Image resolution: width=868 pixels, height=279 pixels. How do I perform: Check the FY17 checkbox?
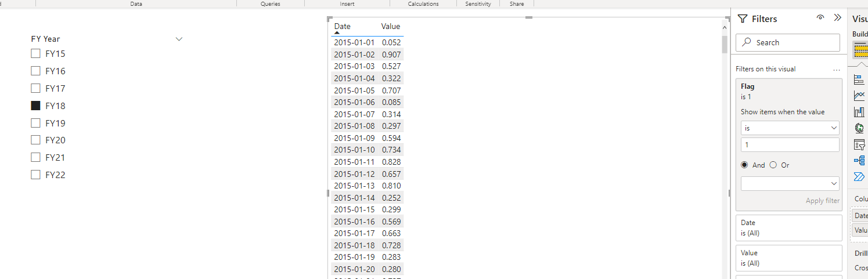(35, 88)
